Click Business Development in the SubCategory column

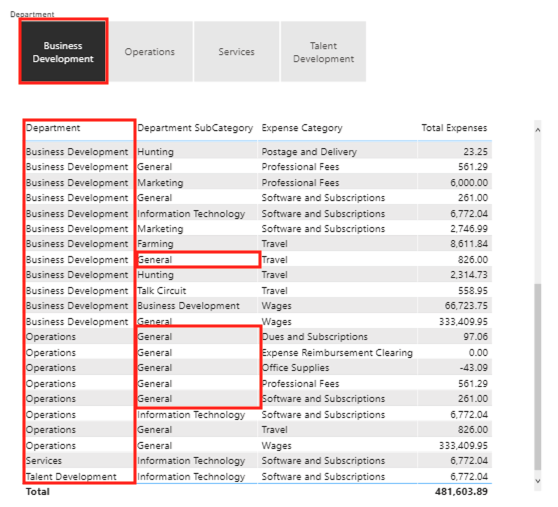[x=188, y=306]
